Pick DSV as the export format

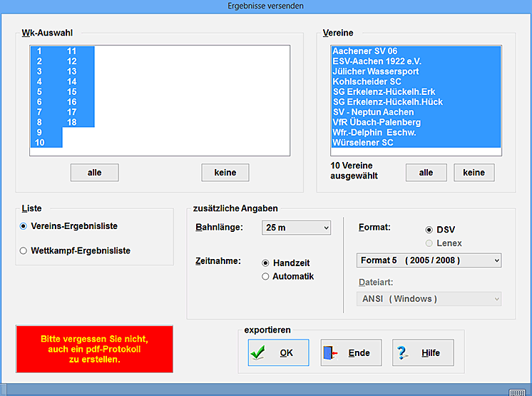[429, 230]
